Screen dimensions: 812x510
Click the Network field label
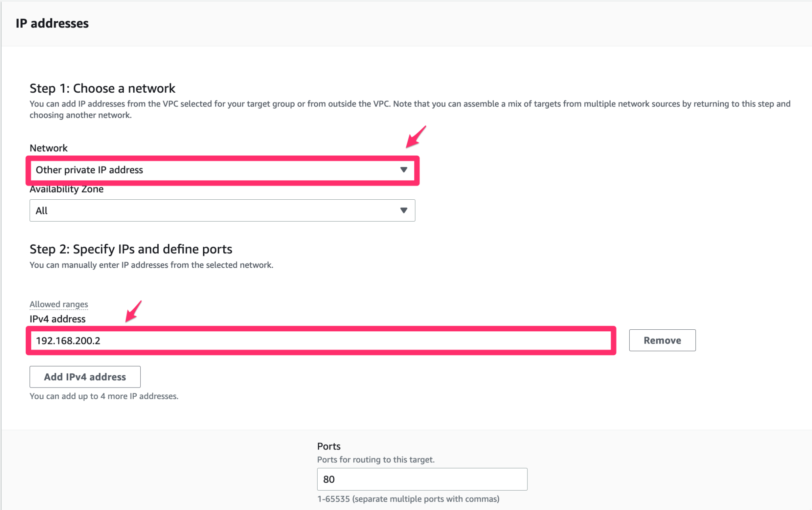[x=48, y=148]
